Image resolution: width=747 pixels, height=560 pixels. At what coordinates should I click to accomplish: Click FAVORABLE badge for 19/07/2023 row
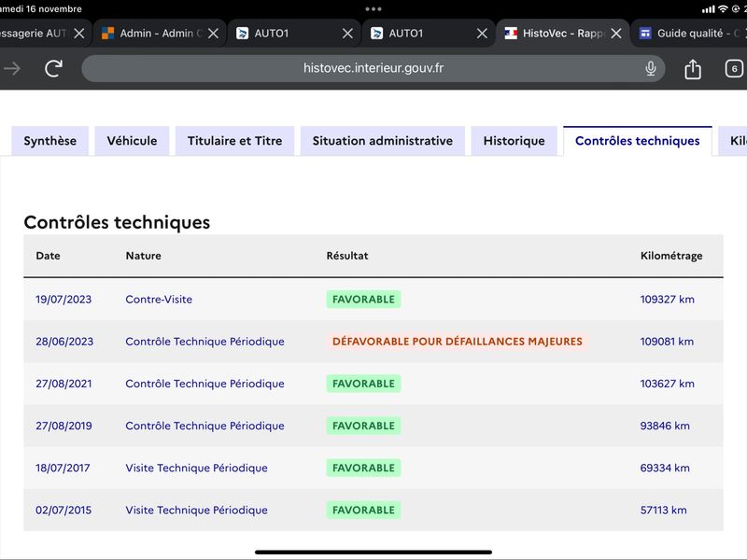click(x=363, y=300)
